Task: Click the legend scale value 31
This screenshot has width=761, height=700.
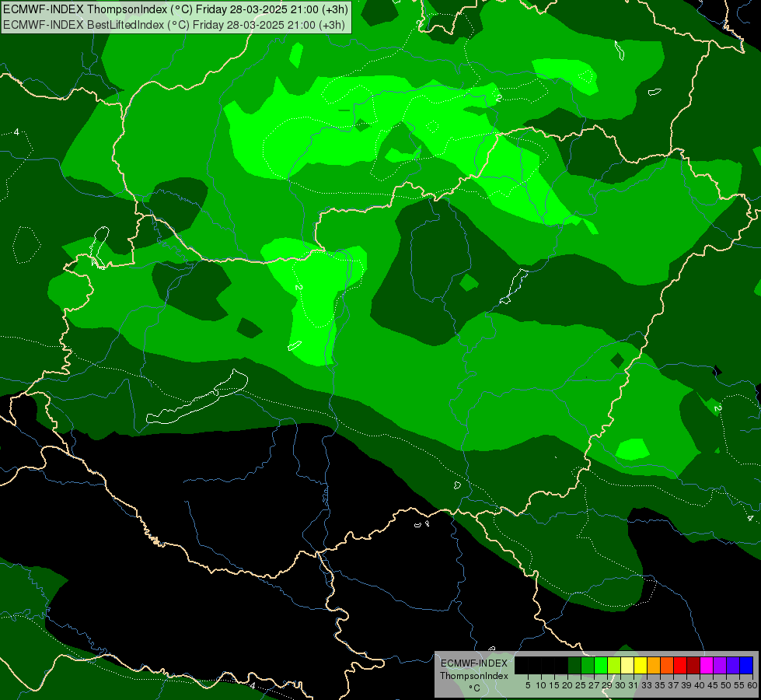Action: point(634,685)
